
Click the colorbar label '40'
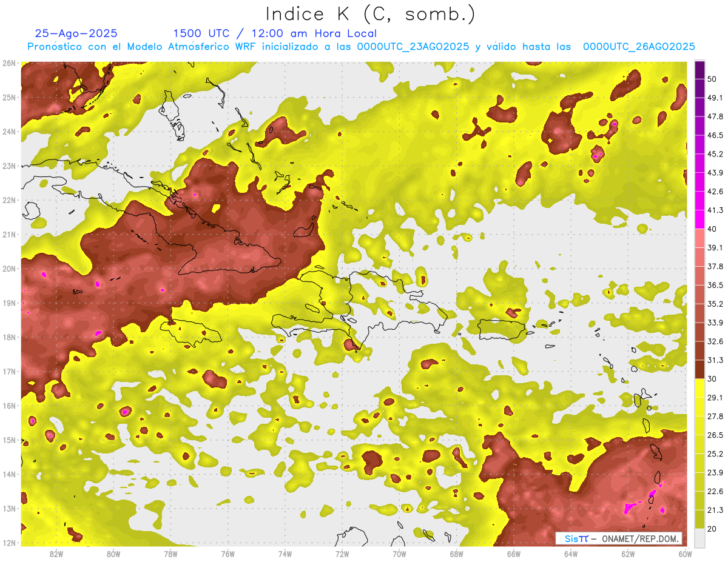[712, 229]
